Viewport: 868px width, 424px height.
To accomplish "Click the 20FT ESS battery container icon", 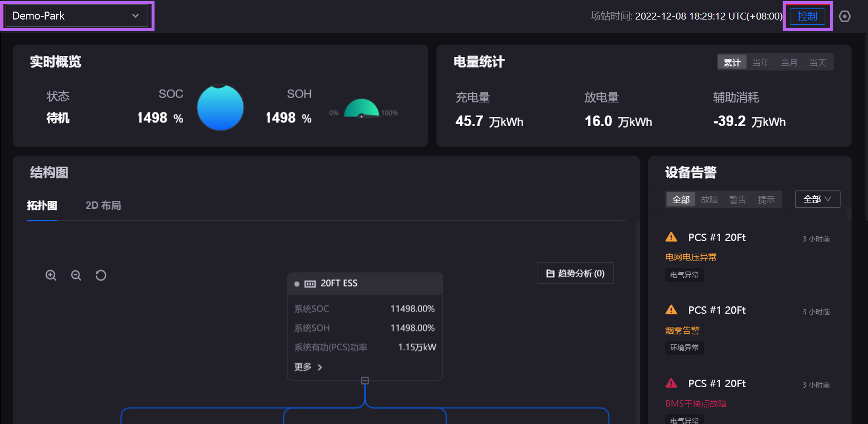I will (310, 284).
